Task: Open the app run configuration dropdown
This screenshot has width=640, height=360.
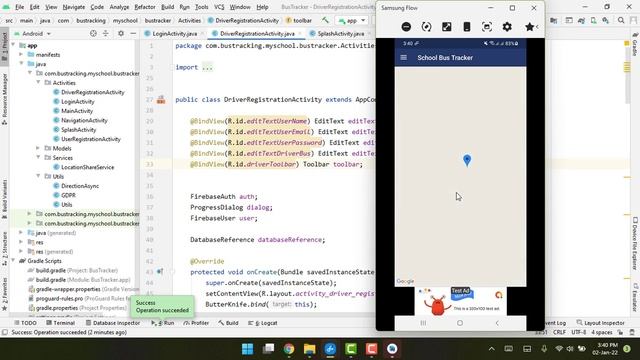Action: click(352, 20)
